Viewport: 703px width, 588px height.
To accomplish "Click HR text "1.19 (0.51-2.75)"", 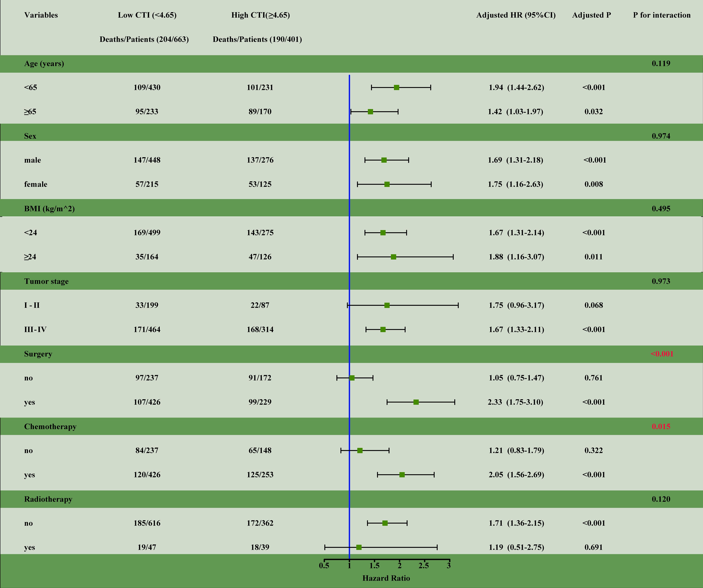I will click(x=516, y=547).
